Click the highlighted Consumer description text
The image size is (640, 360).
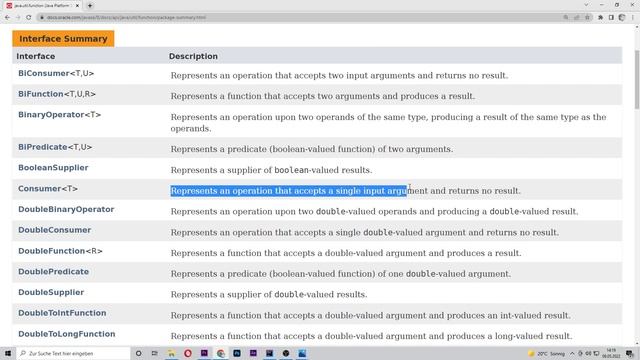pyautogui.click(x=289, y=191)
